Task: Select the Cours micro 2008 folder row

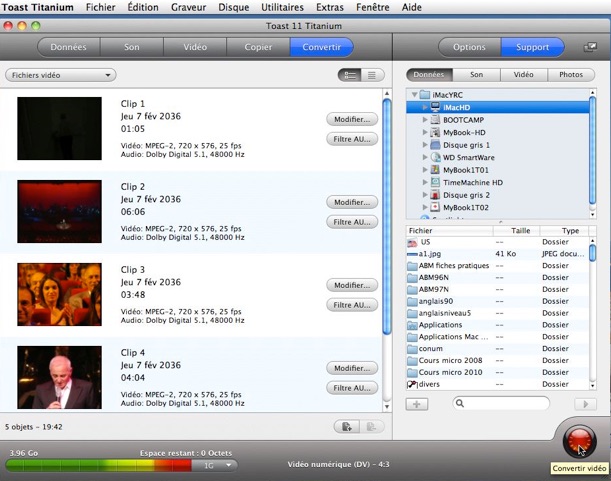Action: coord(497,361)
